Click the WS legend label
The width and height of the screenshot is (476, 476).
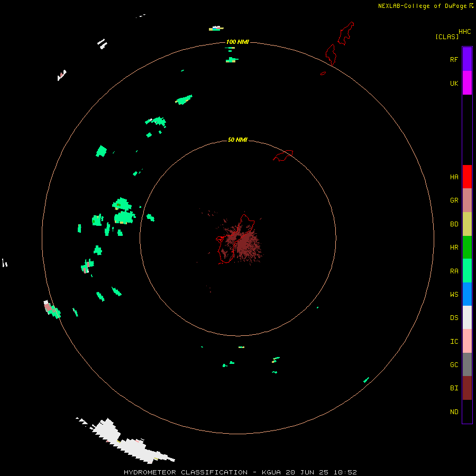454,295
